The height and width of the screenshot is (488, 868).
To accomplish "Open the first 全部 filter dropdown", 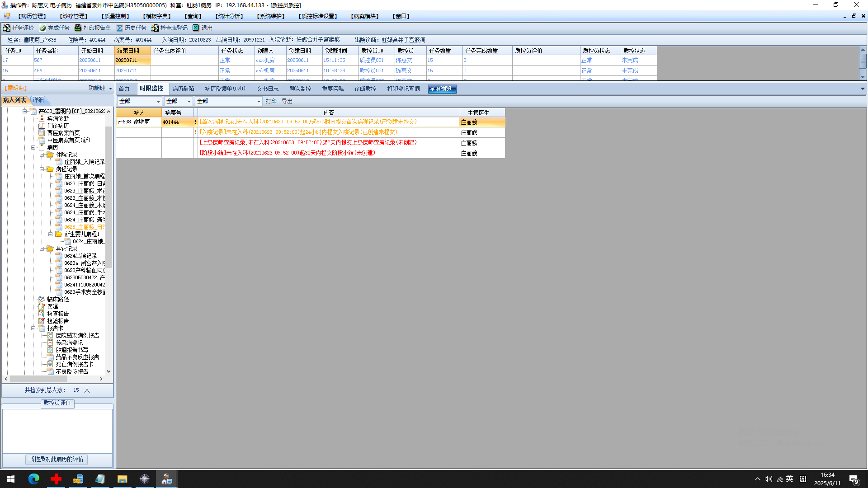I will (158, 102).
